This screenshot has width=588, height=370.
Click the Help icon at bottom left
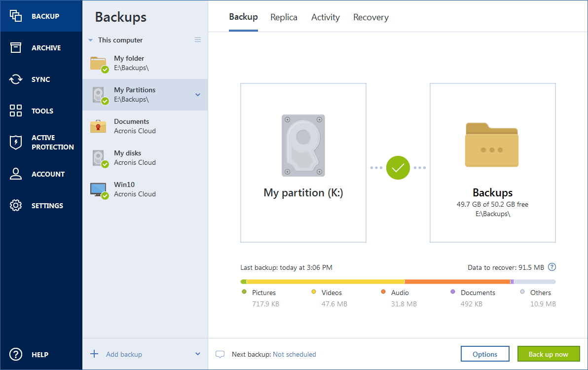[x=15, y=354]
